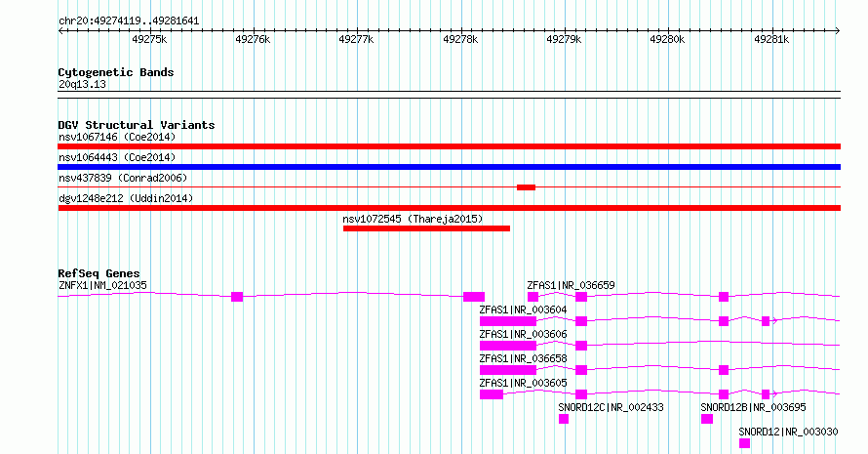The image size is (868, 454).
Task: Click the ZNFX1 exon near 49278k
Action: (474, 297)
